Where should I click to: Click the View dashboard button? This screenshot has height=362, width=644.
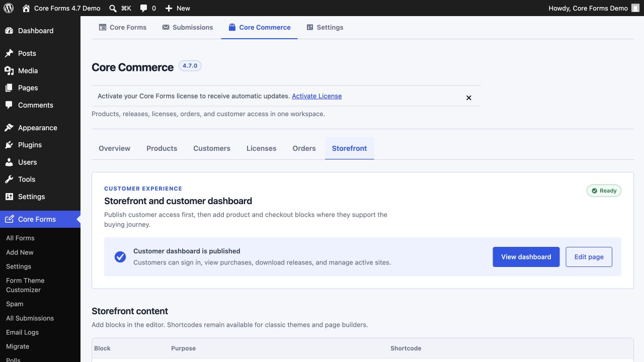tap(526, 257)
